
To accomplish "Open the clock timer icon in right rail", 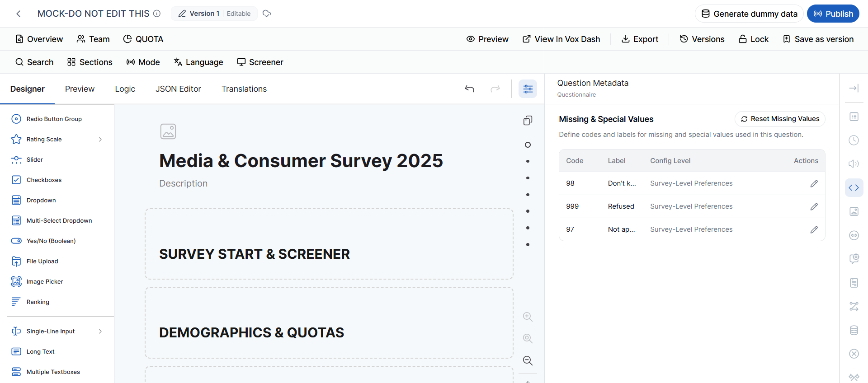I will pyautogui.click(x=854, y=140).
